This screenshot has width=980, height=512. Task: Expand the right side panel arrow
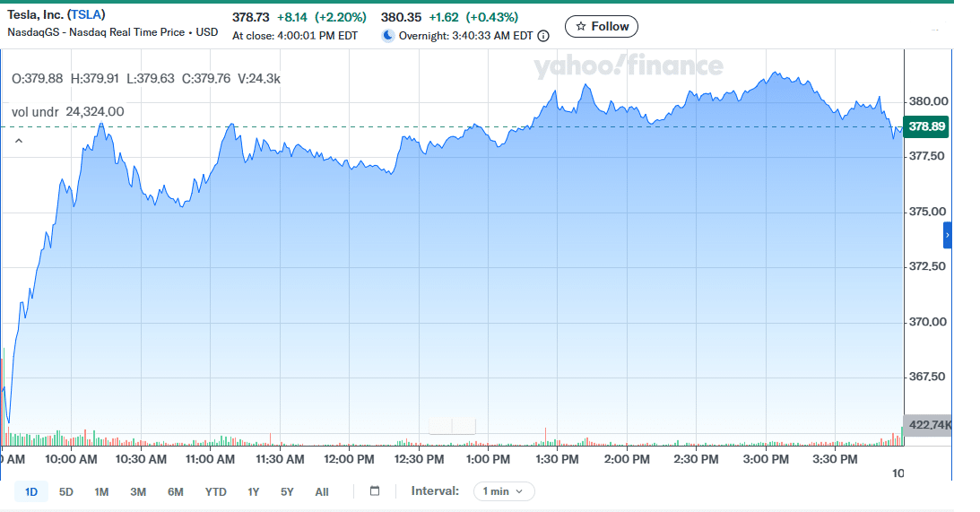(x=948, y=235)
